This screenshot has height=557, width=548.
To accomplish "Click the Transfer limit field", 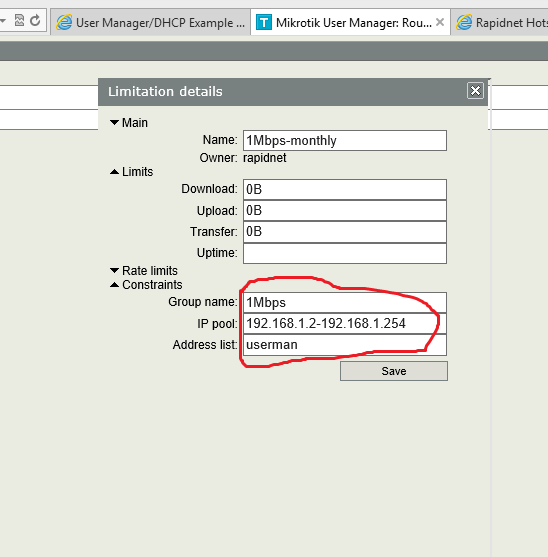I will pos(345,232).
